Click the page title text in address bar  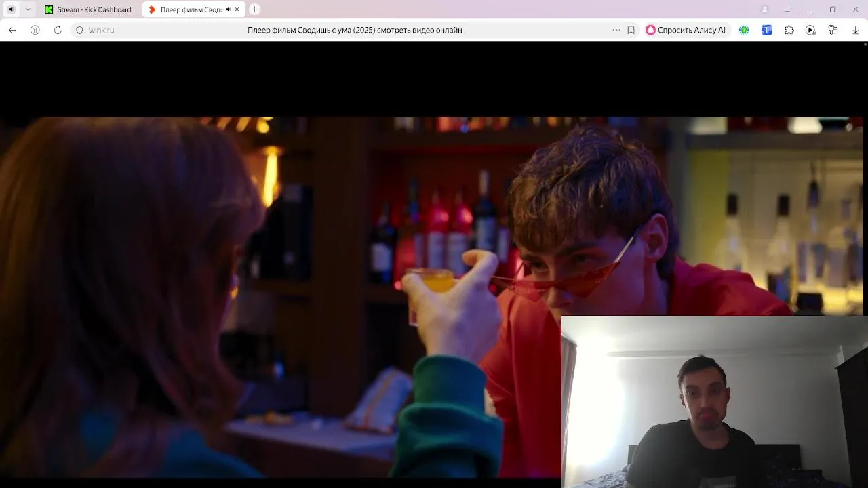point(355,30)
